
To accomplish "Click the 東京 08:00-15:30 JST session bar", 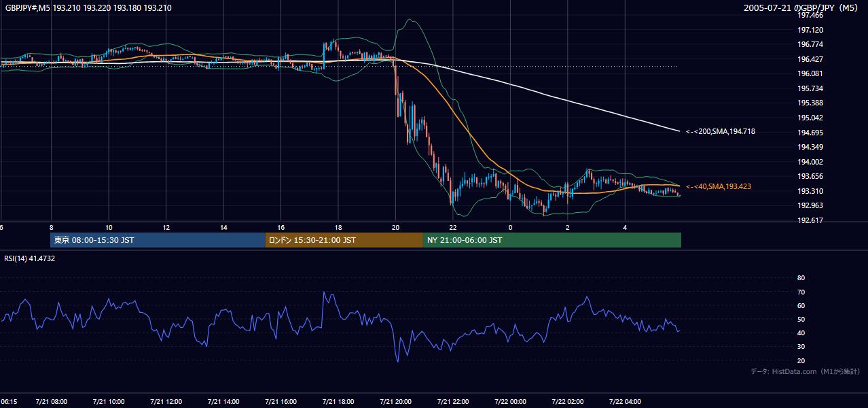I will pyautogui.click(x=158, y=240).
